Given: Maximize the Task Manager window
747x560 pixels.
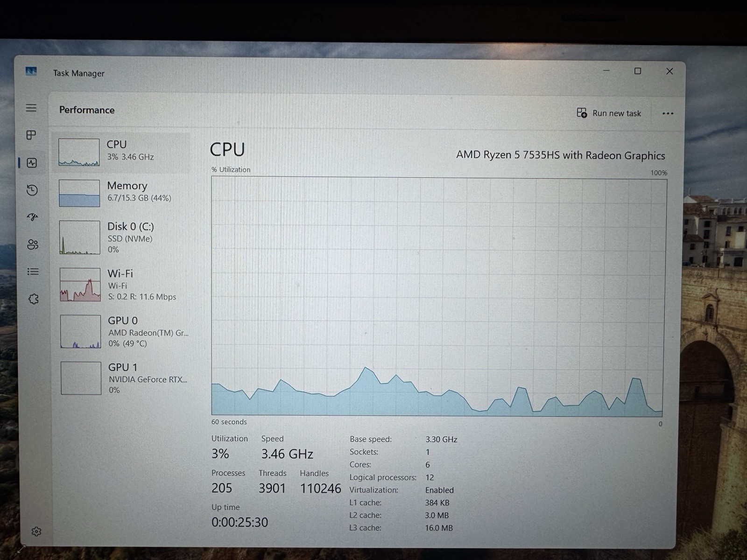Looking at the screenshot, I should coord(638,71).
